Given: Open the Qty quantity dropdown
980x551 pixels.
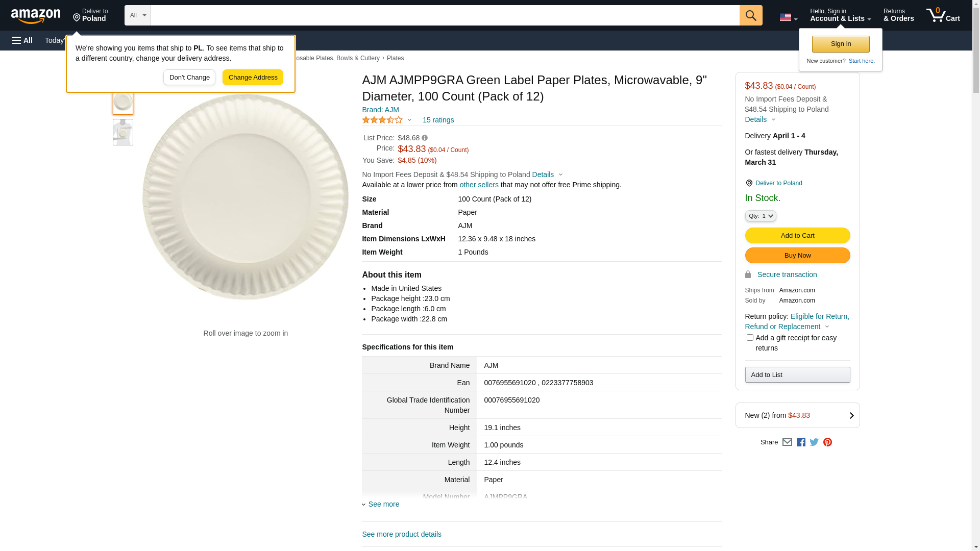Looking at the screenshot, I should [760, 216].
